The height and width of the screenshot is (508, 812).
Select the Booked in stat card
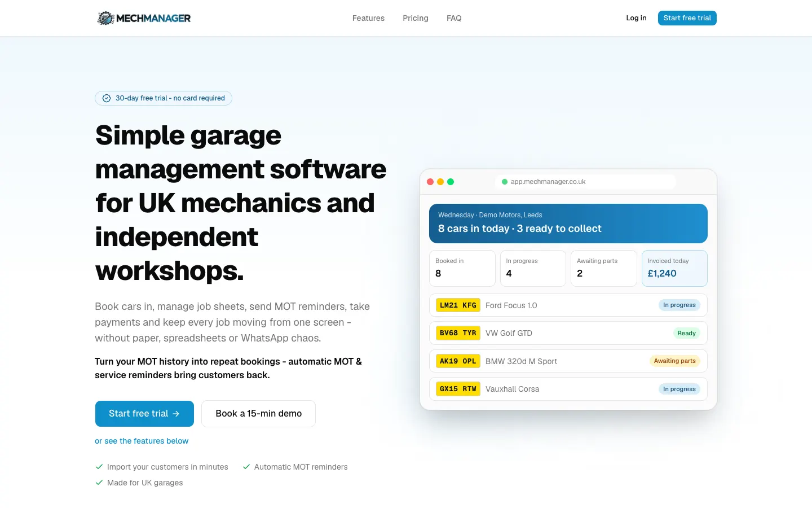(x=462, y=268)
